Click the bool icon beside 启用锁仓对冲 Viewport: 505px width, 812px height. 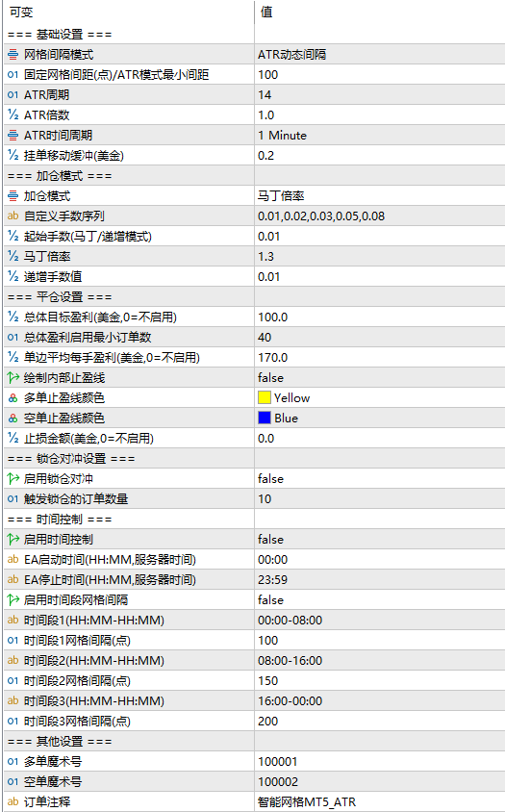tap(13, 478)
